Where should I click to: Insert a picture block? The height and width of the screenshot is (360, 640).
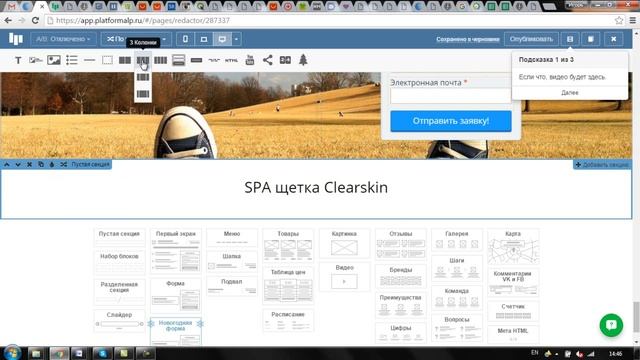(x=54, y=60)
